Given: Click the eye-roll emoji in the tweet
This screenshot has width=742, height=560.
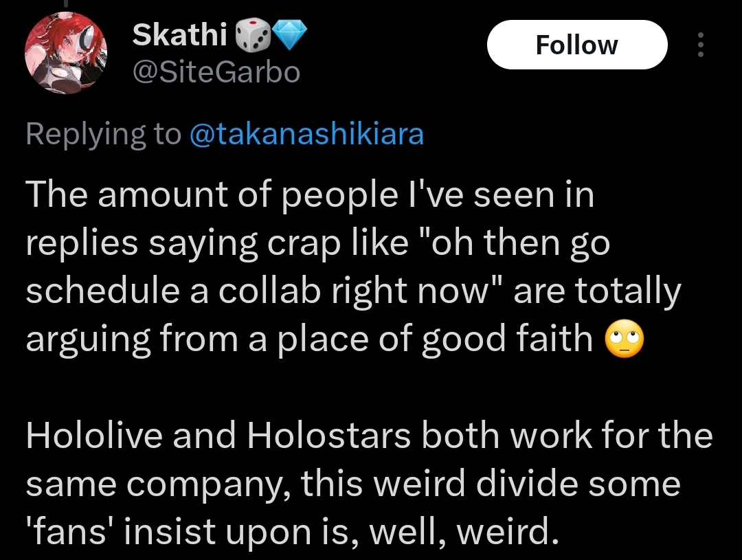Looking at the screenshot, I should (x=624, y=340).
